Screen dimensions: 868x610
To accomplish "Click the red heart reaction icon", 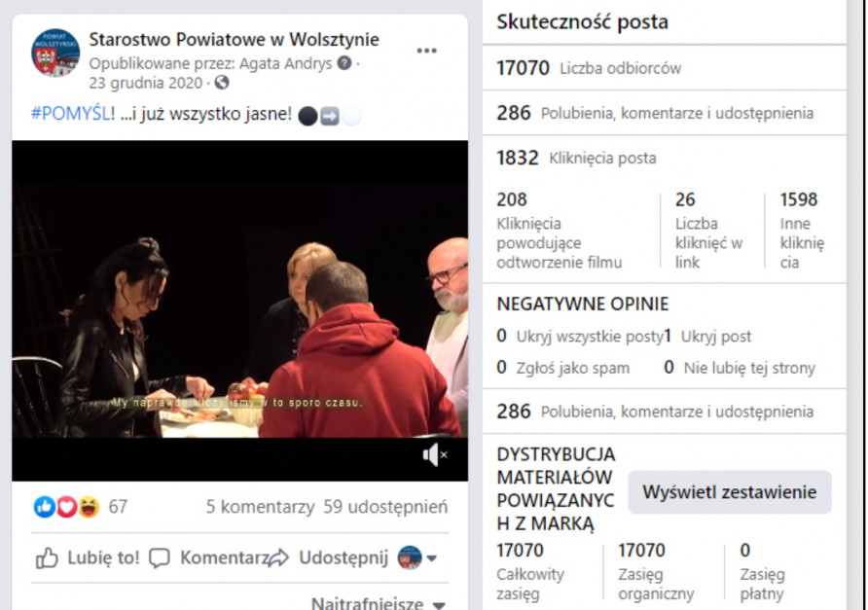I will (66, 507).
